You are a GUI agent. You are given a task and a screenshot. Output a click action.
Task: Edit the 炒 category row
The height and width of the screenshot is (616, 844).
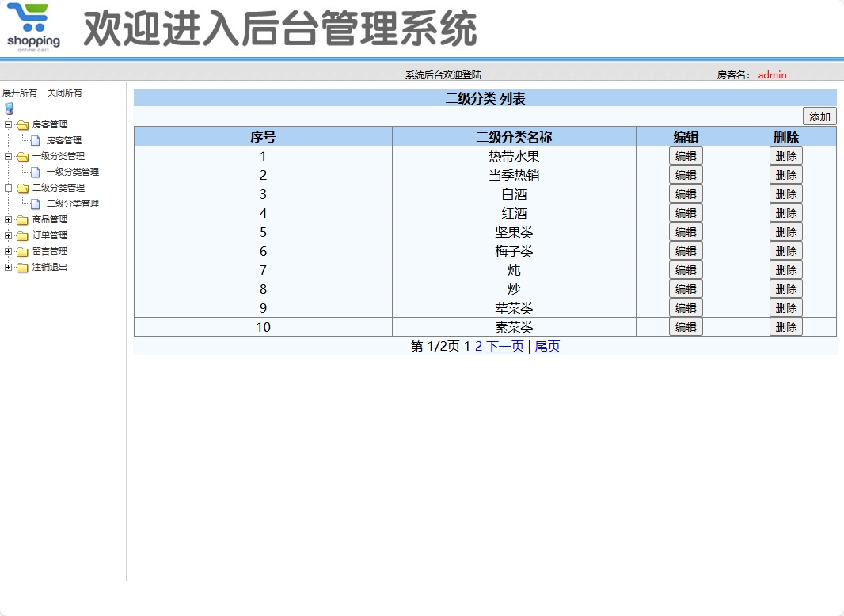[x=686, y=289]
